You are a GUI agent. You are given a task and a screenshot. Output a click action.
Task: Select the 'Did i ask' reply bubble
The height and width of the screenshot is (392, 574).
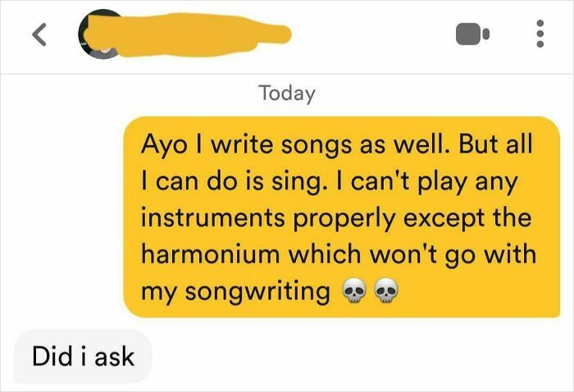[83, 356]
